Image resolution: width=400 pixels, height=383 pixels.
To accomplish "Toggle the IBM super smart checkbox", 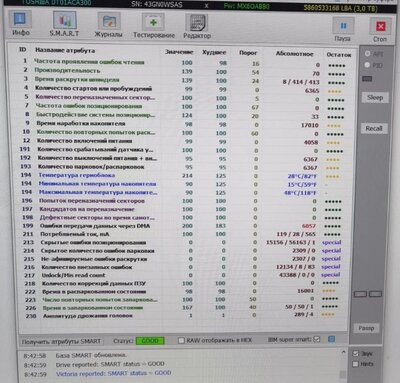I will [x=317, y=339].
